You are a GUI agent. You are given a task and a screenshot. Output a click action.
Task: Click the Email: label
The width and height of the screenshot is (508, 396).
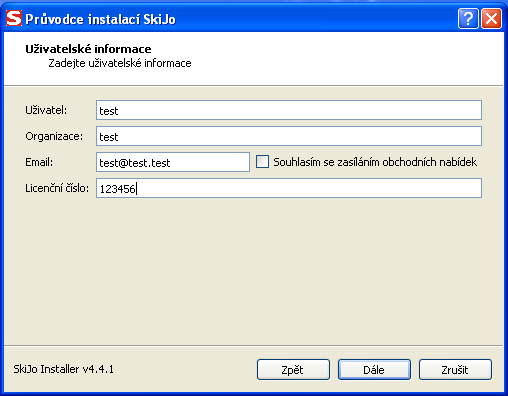39,162
